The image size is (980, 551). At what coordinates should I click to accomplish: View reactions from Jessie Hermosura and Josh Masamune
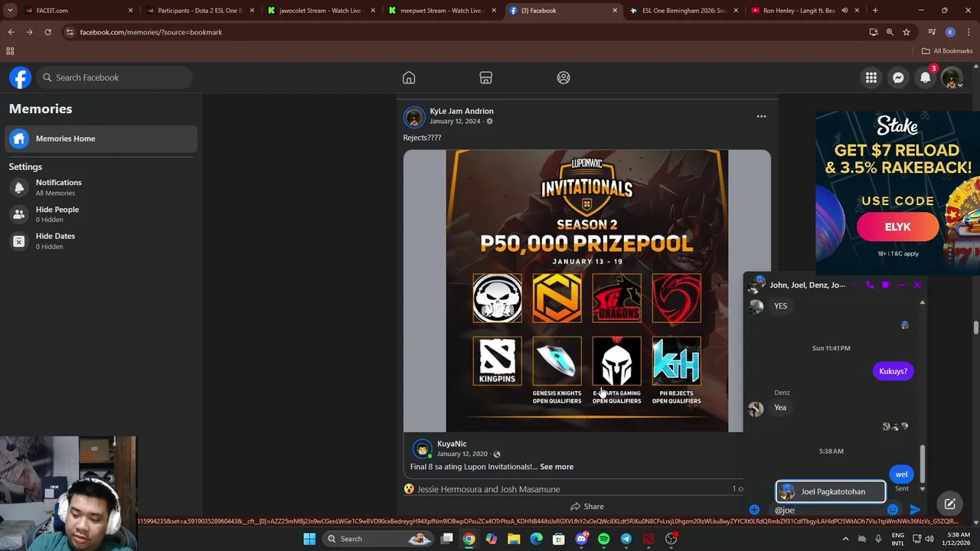(x=488, y=489)
